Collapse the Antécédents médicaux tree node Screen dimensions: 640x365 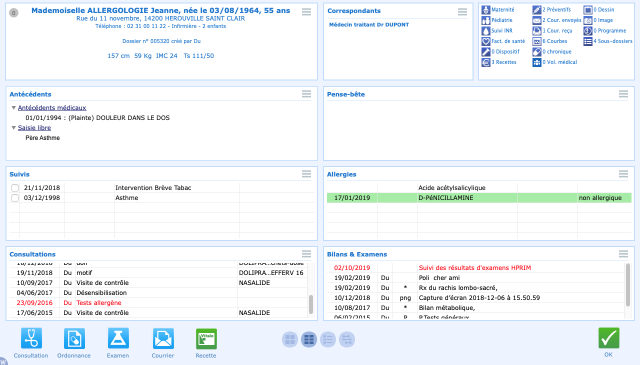pyautogui.click(x=13, y=108)
